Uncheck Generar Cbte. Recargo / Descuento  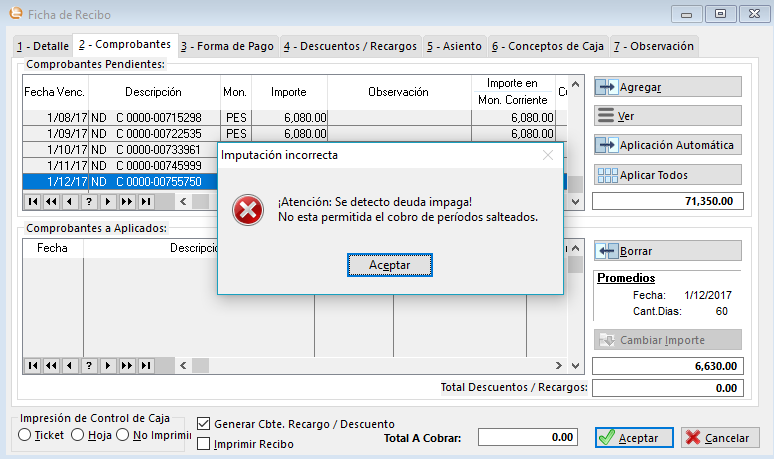coord(204,424)
